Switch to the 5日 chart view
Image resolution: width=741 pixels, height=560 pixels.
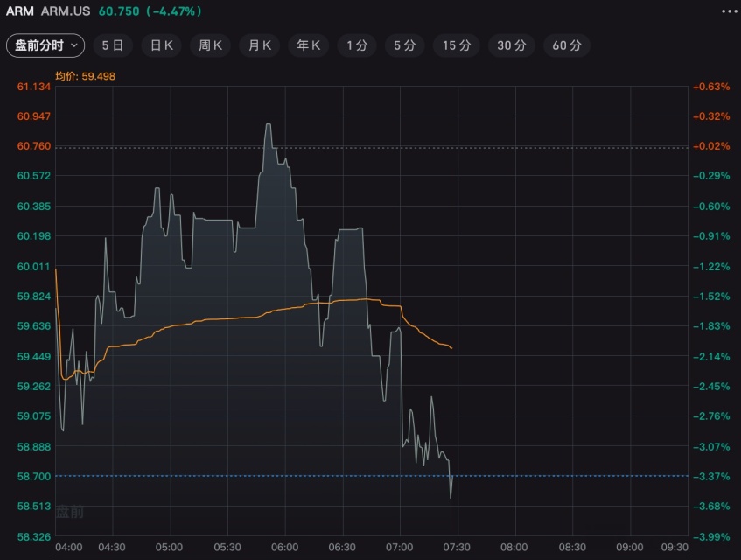(113, 45)
